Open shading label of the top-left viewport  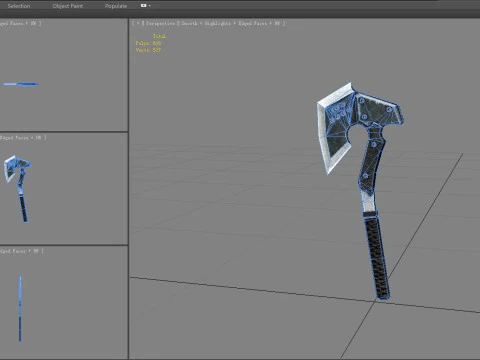point(20,23)
